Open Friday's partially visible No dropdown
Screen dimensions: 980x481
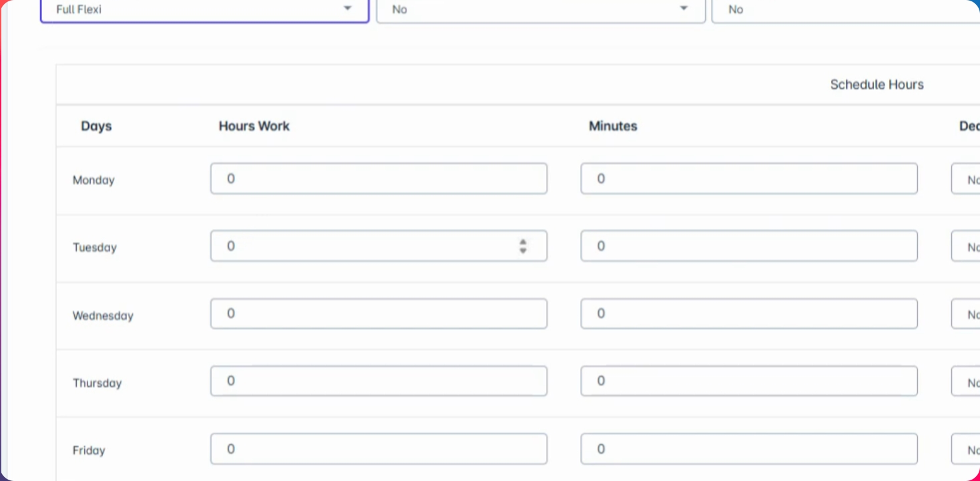coord(967,450)
